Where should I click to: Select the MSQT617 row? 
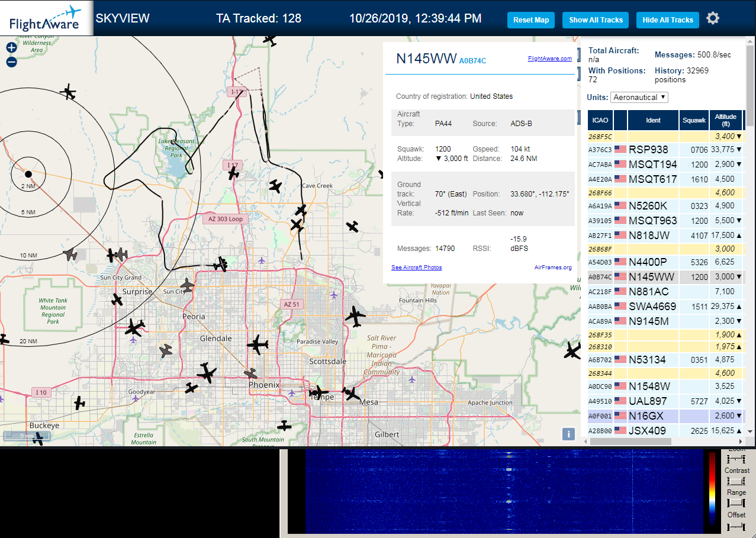click(665, 179)
